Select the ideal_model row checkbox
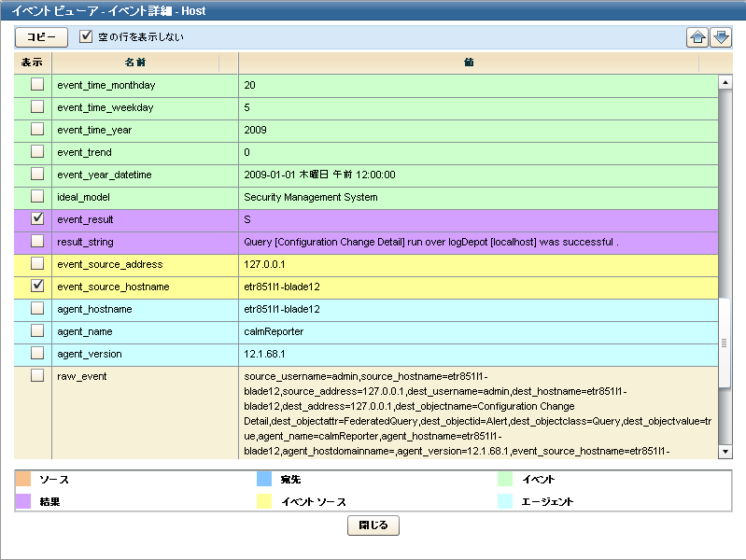The height and width of the screenshot is (560, 746). click(37, 196)
